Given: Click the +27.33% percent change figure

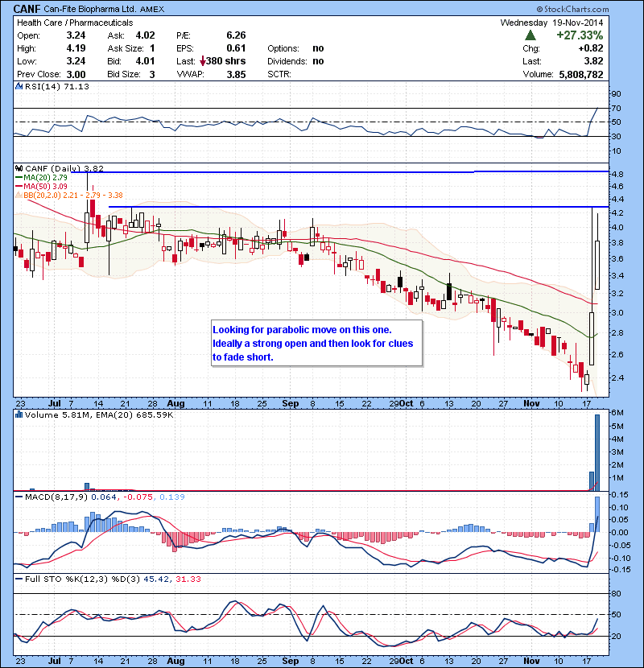Looking at the screenshot, I should tap(580, 35).
